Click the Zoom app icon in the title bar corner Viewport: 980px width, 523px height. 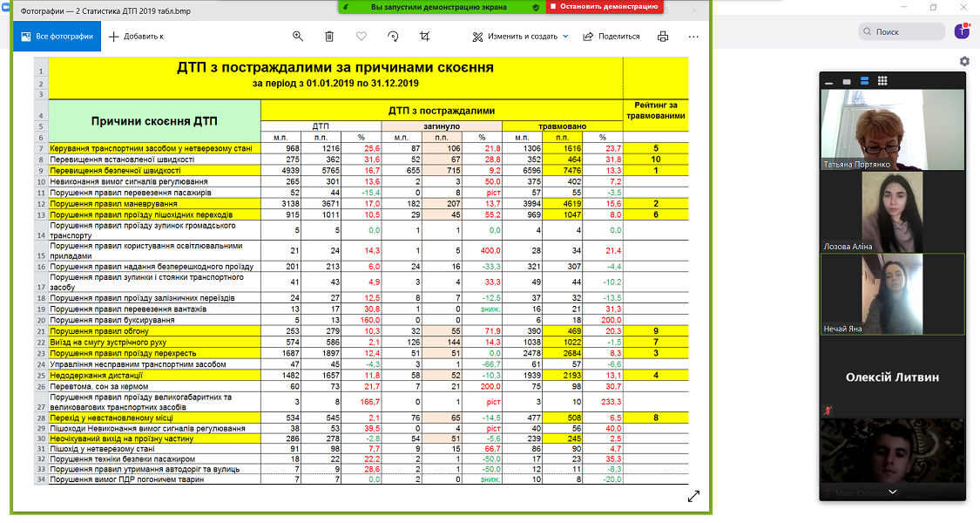pyautogui.click(x=5, y=7)
